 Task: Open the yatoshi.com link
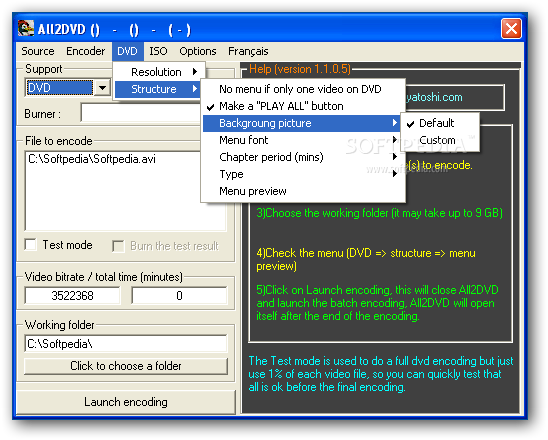coord(434,97)
